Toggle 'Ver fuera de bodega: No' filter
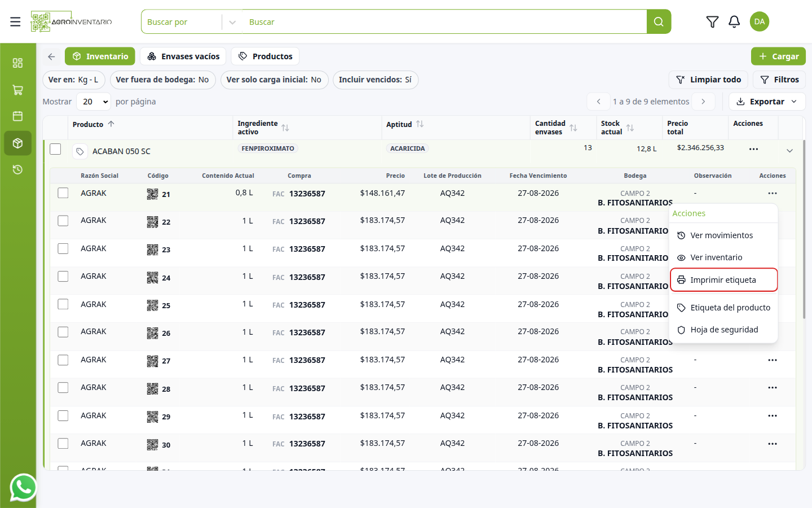812x508 pixels. (162, 80)
